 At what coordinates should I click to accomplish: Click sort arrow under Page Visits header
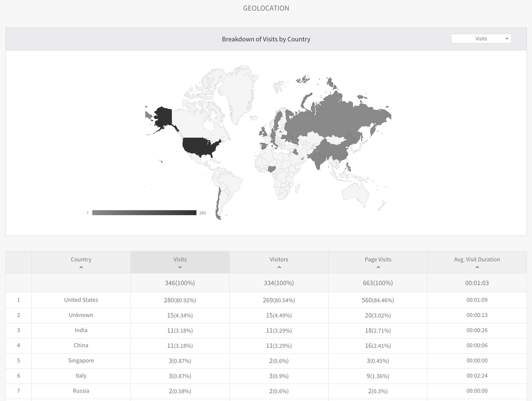click(x=378, y=267)
